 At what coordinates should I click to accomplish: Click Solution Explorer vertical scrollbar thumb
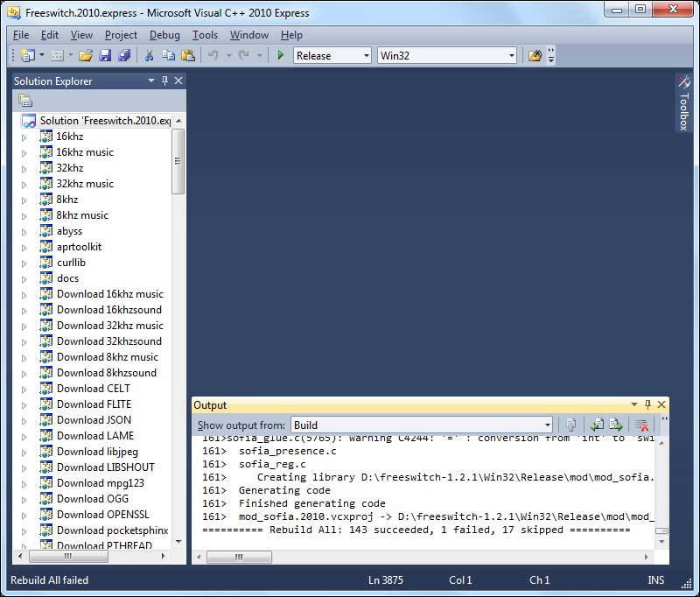tap(178, 161)
